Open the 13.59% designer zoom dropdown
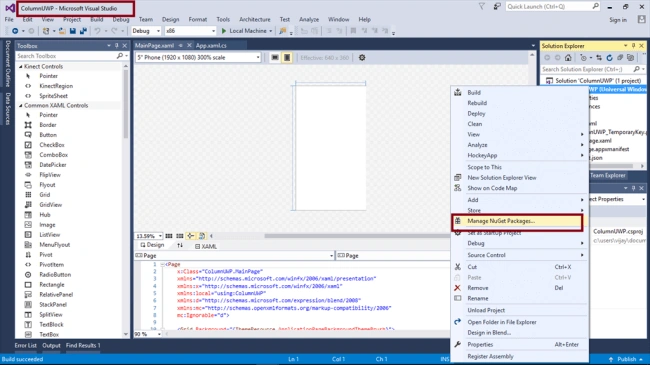The height and width of the screenshot is (365, 650). coord(149,236)
